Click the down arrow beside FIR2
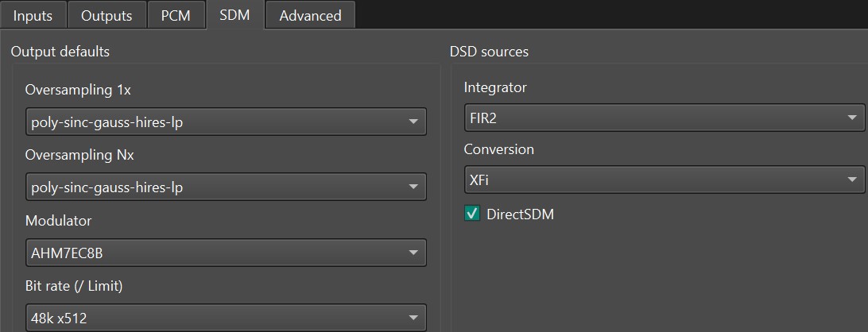The height and width of the screenshot is (332, 868). pyautogui.click(x=853, y=118)
